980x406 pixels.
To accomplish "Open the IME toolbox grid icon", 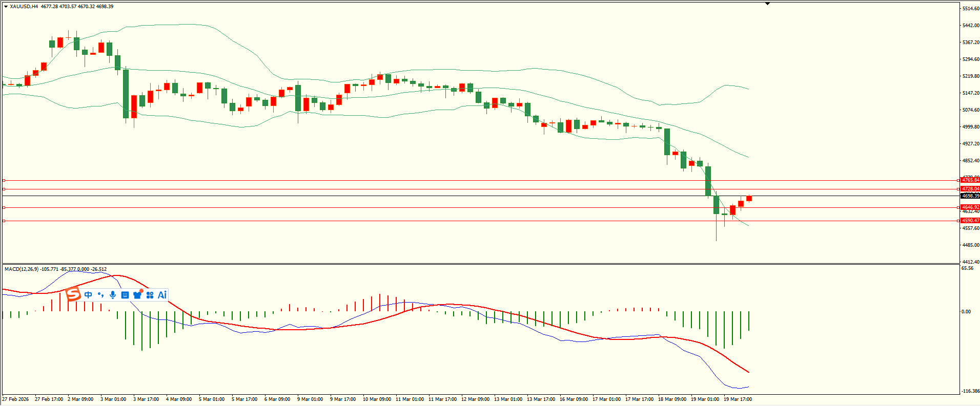I will click(150, 295).
